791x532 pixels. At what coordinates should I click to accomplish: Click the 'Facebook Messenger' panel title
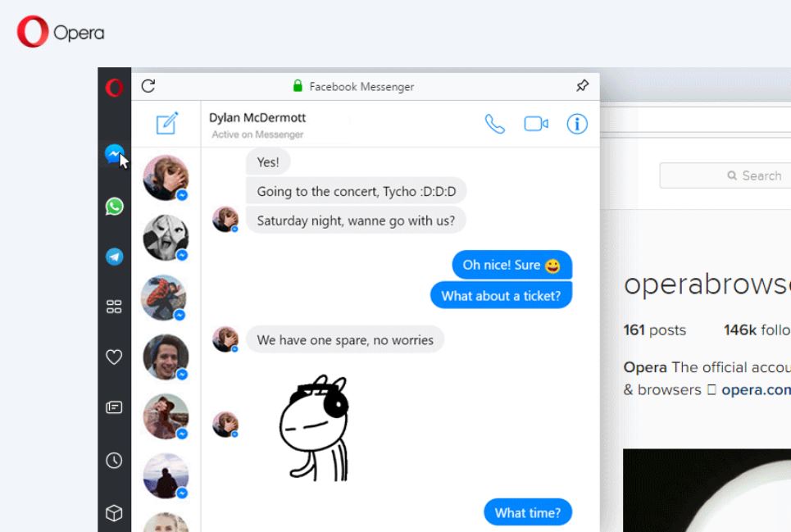pyautogui.click(x=361, y=86)
